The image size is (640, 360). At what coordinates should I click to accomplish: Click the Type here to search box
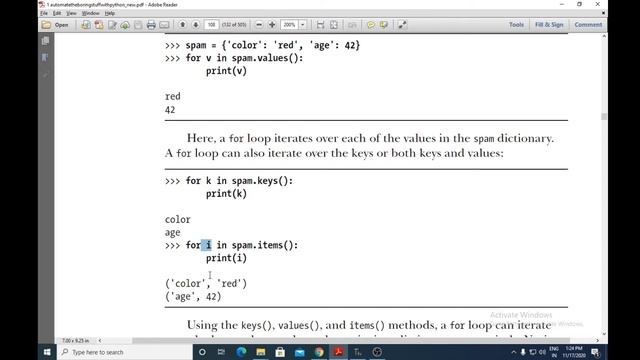tap(124, 352)
